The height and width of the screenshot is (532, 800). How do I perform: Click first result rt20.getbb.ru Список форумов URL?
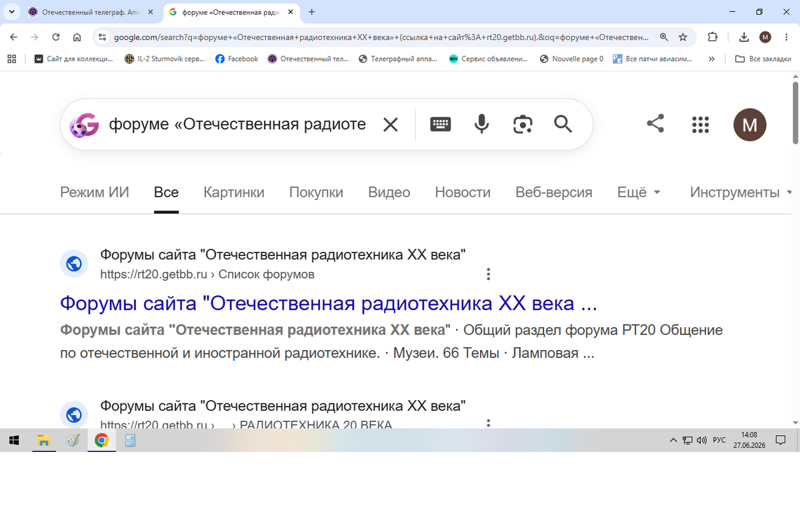coord(207,275)
